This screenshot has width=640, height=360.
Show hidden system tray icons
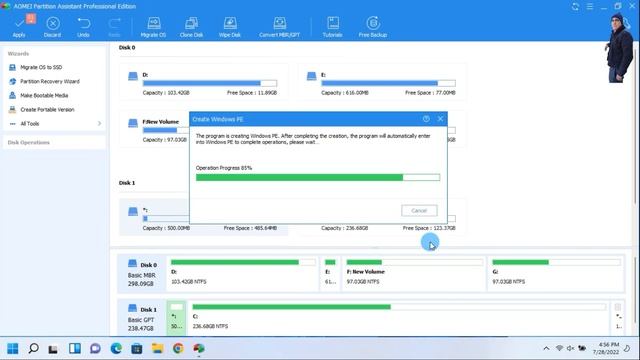coord(546,348)
